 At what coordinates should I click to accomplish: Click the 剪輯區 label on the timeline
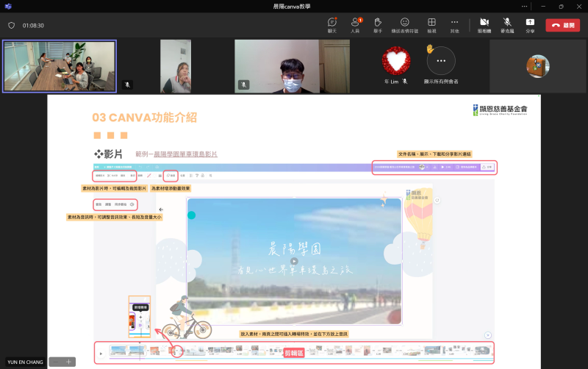(293, 354)
